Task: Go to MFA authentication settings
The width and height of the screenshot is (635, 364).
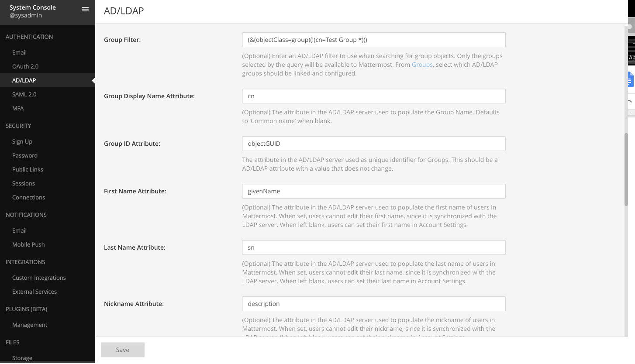Action: (x=18, y=108)
